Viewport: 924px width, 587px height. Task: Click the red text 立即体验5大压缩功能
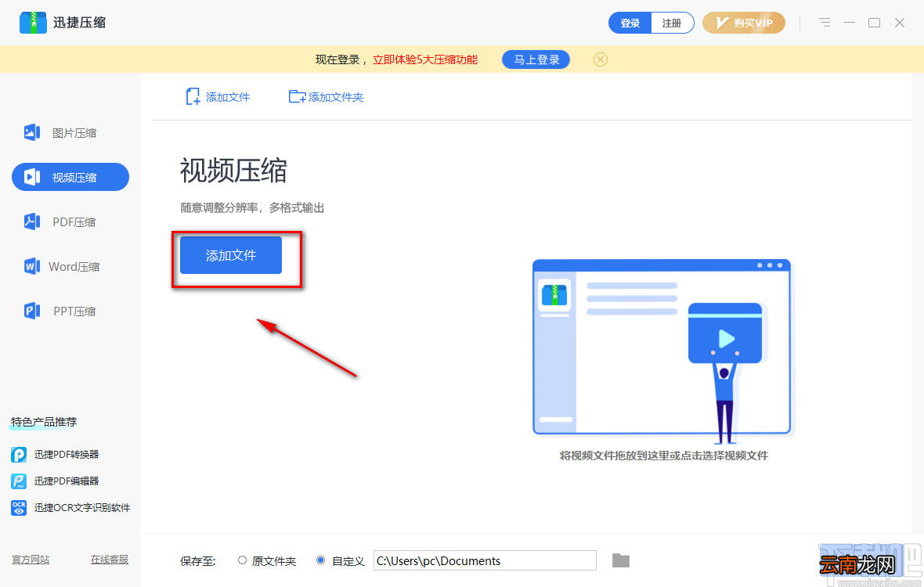425,59
